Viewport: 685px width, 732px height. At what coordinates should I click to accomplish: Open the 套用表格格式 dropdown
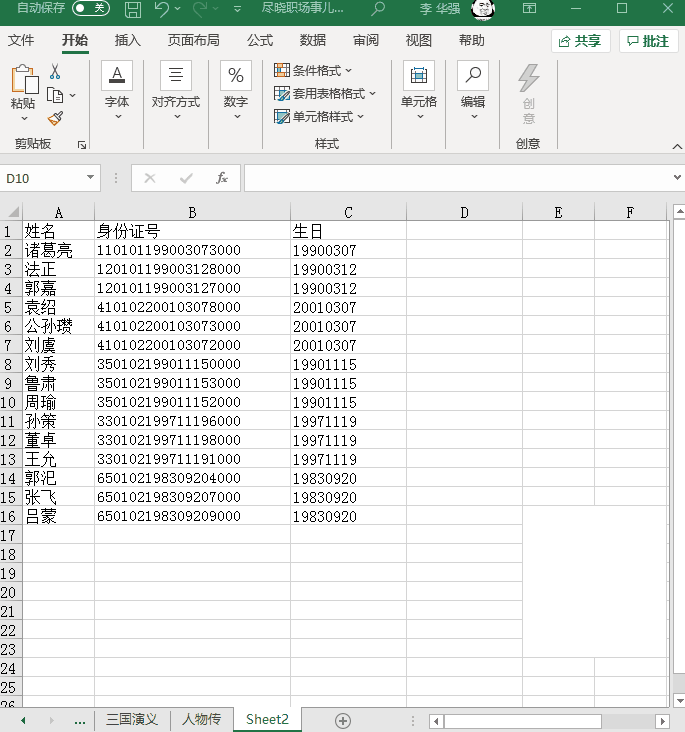(325, 93)
